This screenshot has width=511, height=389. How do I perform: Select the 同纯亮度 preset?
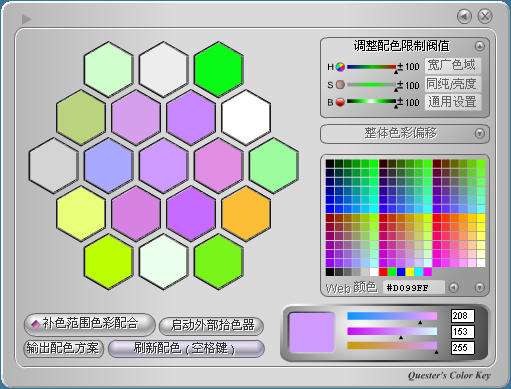452,84
